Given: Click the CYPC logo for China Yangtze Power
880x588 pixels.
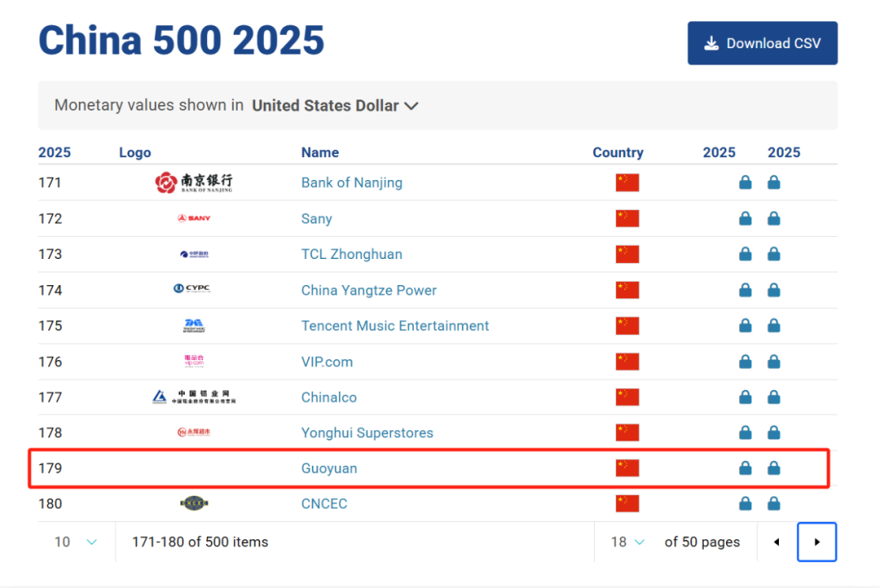Looking at the screenshot, I should tap(192, 288).
